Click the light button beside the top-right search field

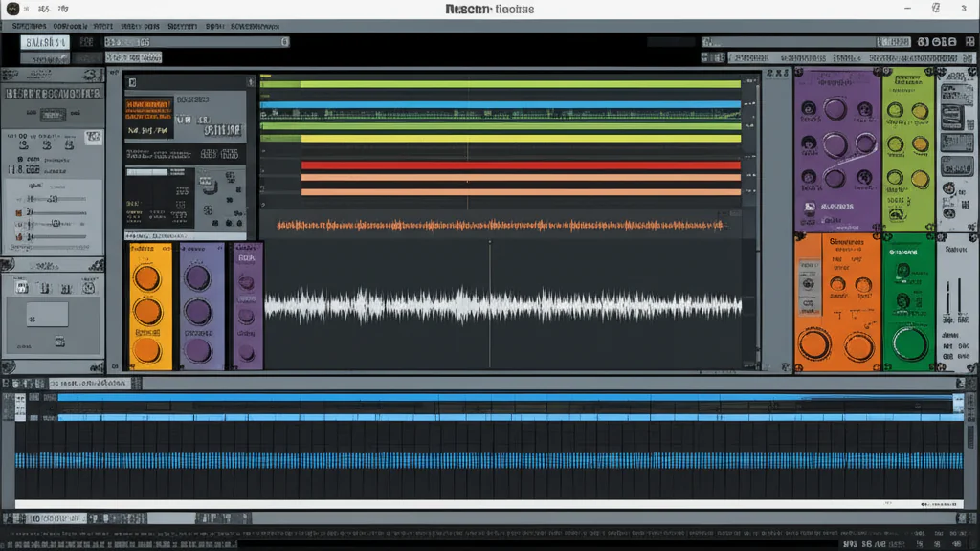[893, 42]
